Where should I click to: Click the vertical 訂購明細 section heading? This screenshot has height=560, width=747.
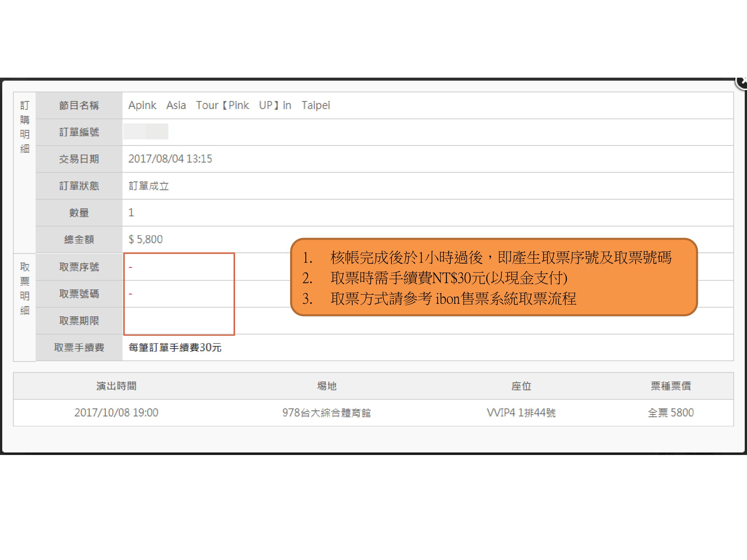(x=25, y=127)
